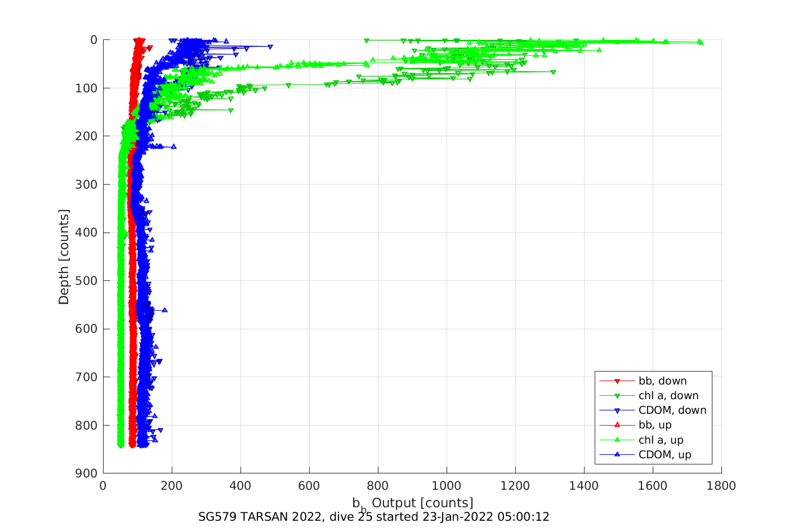The image size is (798, 532).
Task: Click the rightmost green chl a peak marker
Action: pos(701,42)
